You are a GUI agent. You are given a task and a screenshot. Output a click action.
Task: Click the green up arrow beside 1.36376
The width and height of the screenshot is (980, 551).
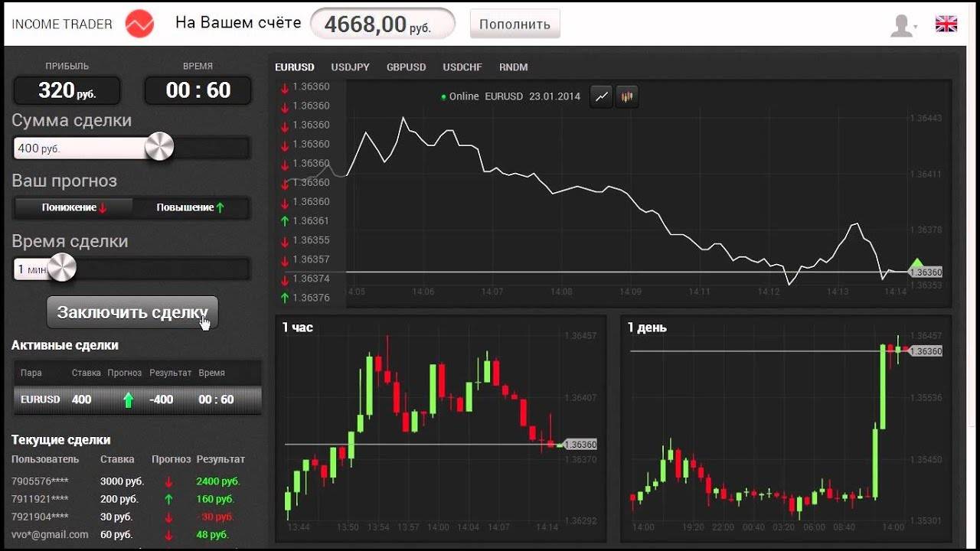[285, 298]
